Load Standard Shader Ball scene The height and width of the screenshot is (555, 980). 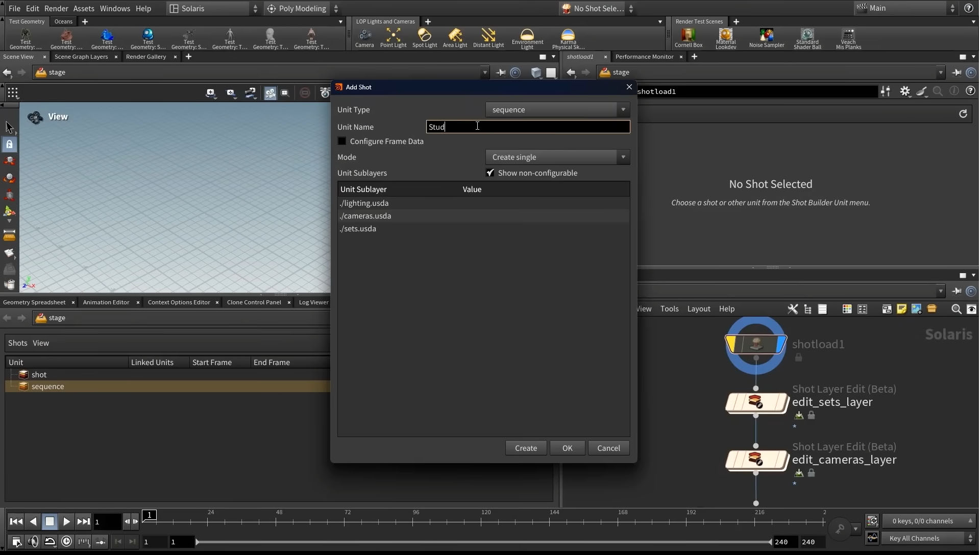point(807,38)
